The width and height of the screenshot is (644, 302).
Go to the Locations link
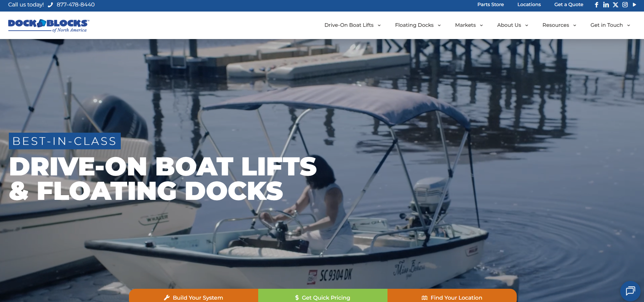529,4
